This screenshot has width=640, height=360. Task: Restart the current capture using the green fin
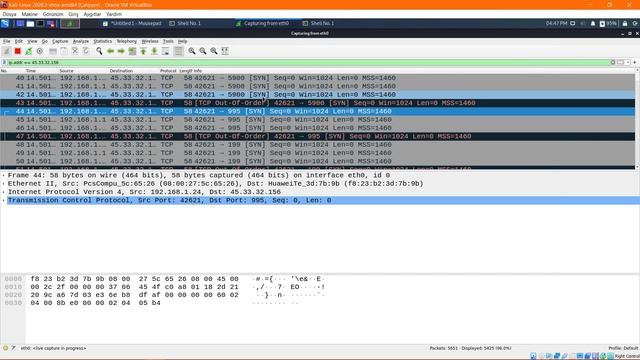point(29,51)
